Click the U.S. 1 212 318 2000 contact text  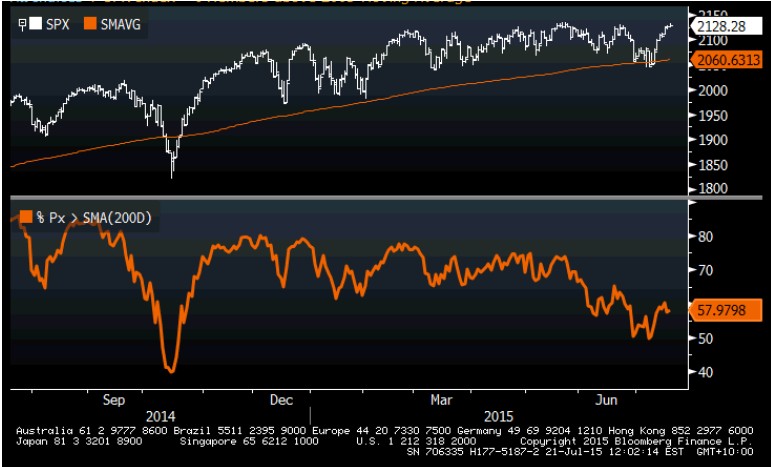(x=416, y=441)
